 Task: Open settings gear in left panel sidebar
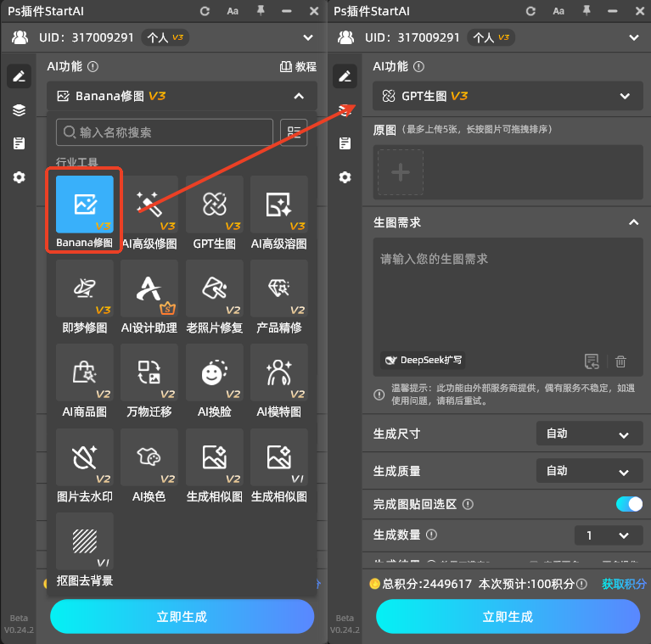[20, 177]
